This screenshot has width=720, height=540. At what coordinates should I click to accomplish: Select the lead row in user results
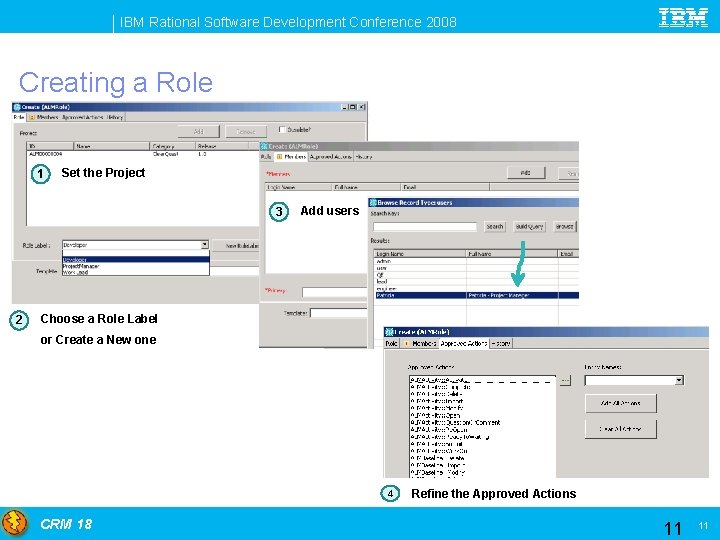pos(476,281)
